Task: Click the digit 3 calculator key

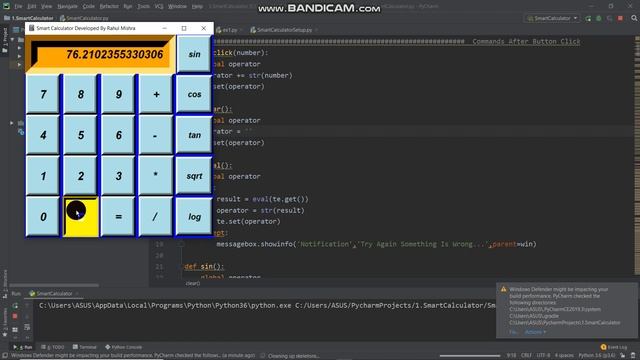Action: pyautogui.click(x=118, y=176)
